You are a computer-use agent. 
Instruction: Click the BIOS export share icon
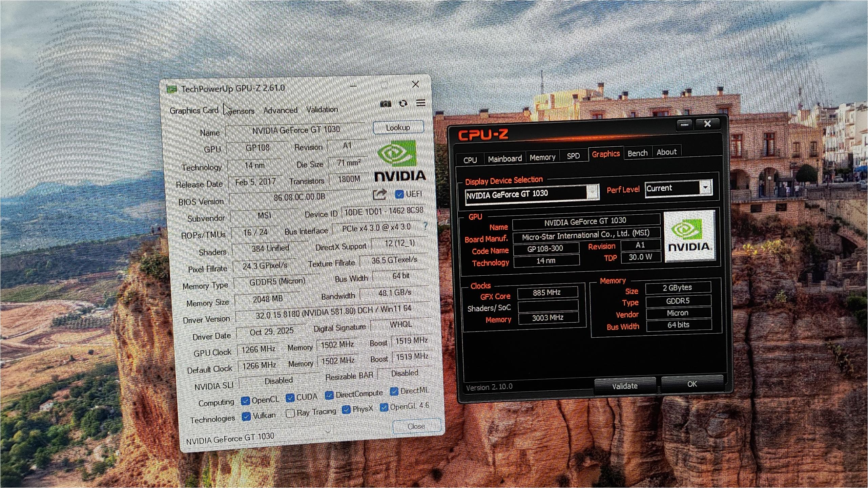tap(379, 194)
